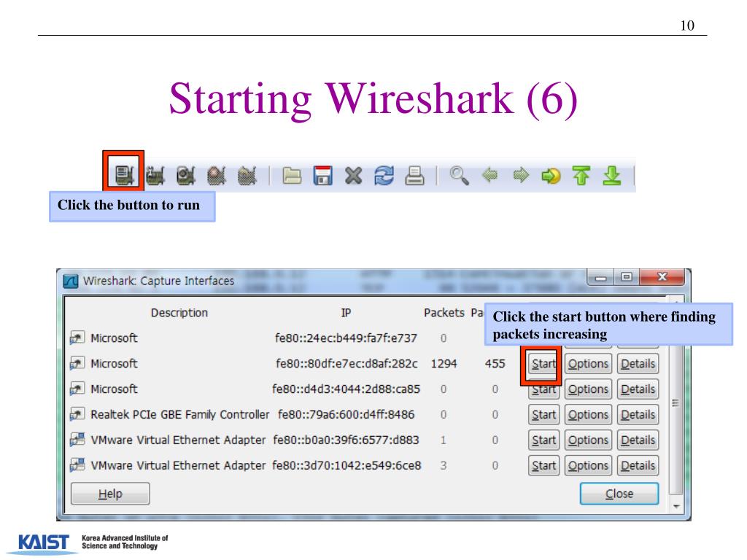Close capture file with the X toolbar icon

(x=354, y=176)
